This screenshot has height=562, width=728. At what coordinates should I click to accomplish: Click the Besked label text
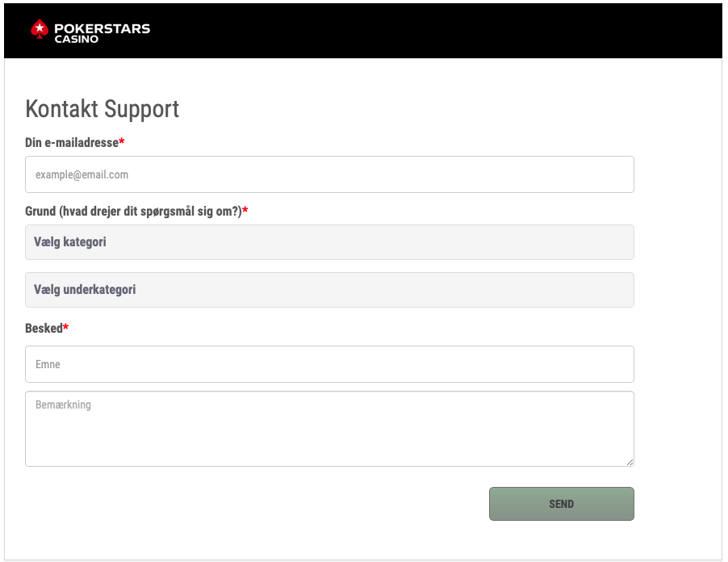(x=44, y=328)
